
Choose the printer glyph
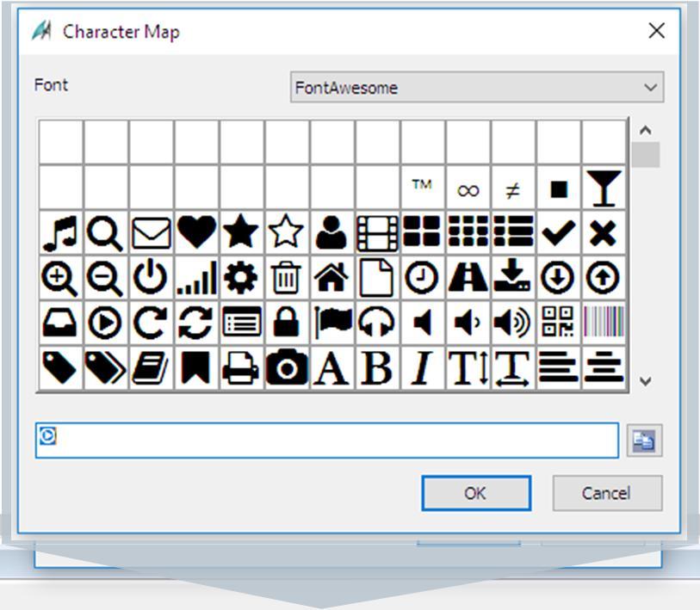[242, 368]
